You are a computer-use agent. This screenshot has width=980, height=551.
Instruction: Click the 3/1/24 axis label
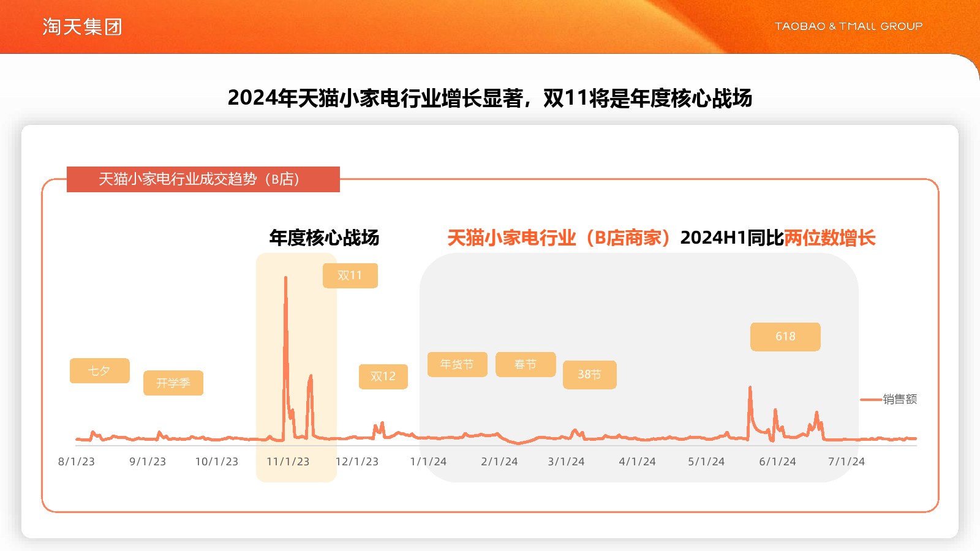566,462
